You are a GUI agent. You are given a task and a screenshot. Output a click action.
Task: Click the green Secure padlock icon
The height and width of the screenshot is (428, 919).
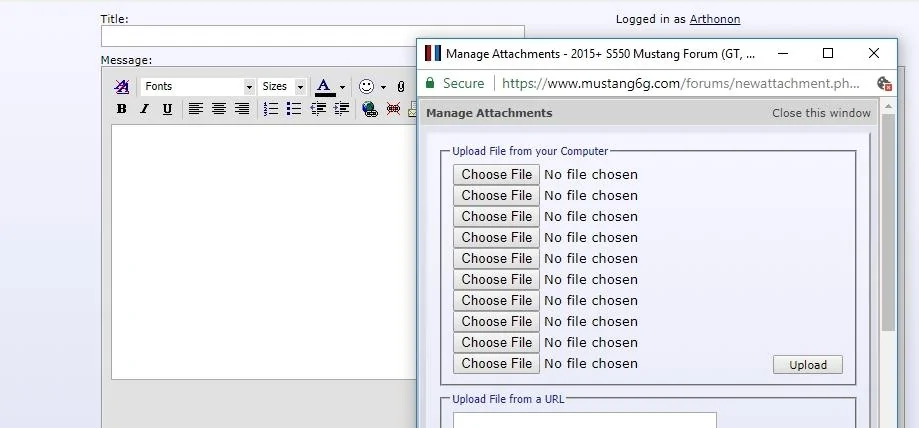pos(430,83)
